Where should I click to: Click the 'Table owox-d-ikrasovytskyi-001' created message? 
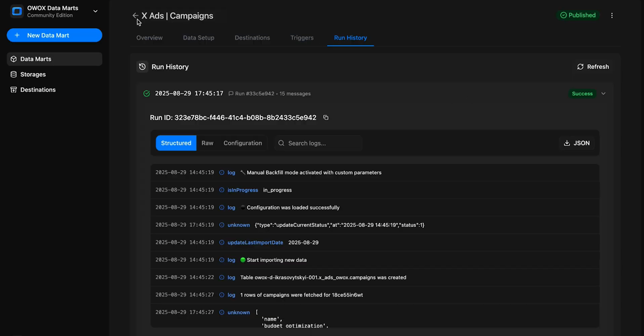coord(323,277)
